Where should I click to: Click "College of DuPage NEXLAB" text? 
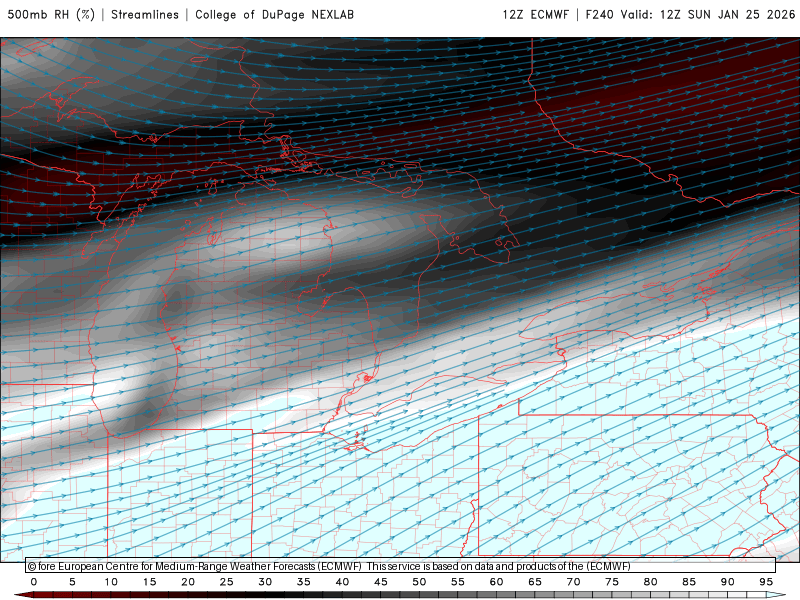[274, 15]
